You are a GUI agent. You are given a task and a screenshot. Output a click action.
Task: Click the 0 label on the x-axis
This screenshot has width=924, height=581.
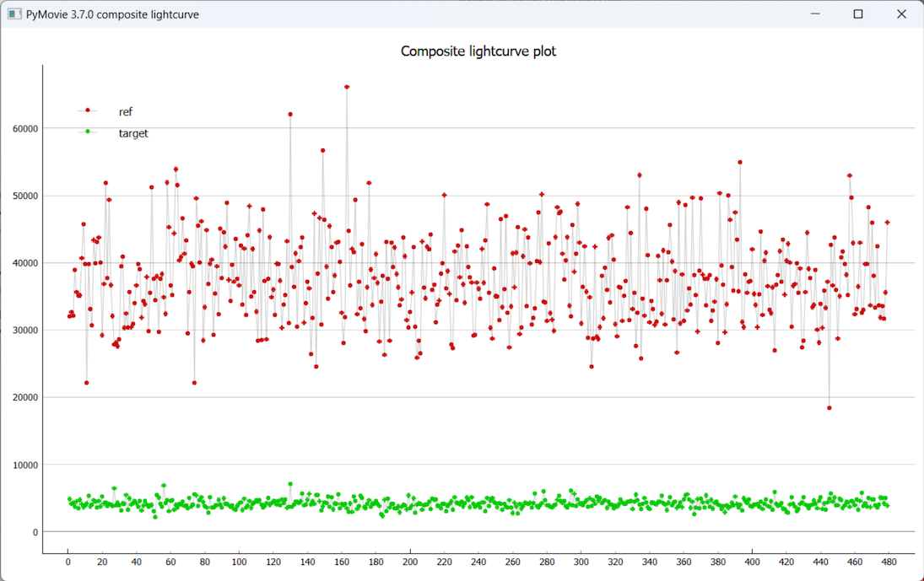68,561
